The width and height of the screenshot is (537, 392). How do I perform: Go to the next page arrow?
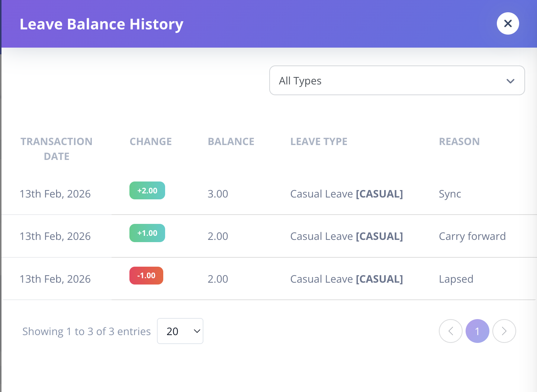click(x=504, y=331)
